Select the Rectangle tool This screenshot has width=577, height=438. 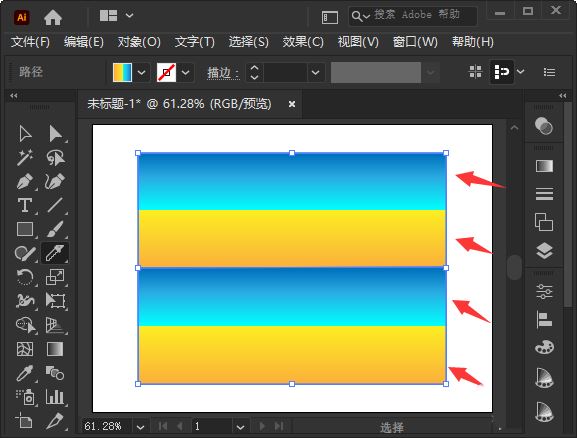pyautogui.click(x=25, y=229)
